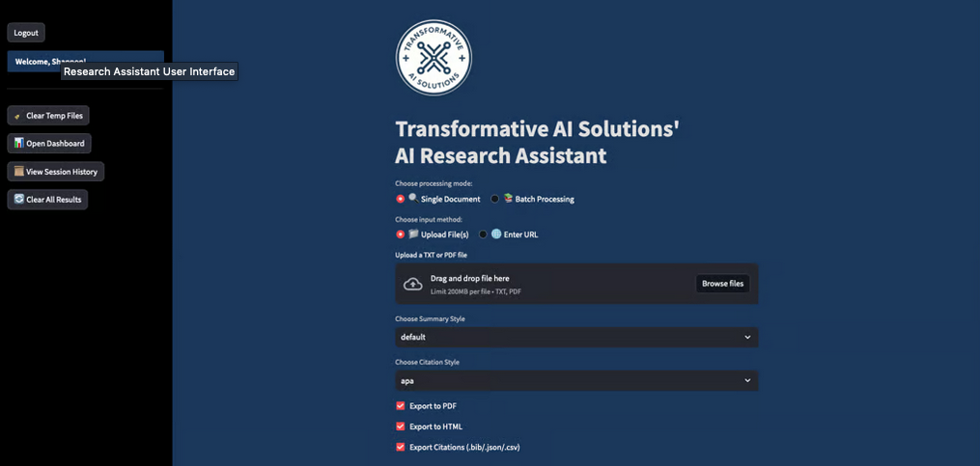
Task: Click the broom icon on Clear Temp Files
Action: pos(18,116)
